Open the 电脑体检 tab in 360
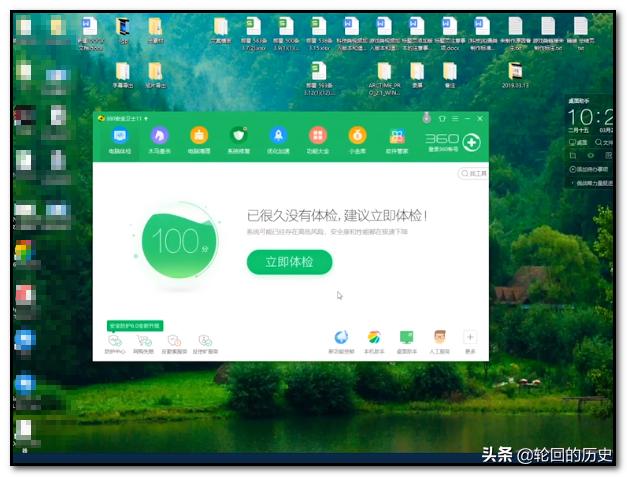Screen dimensions: 627x477 (120, 140)
